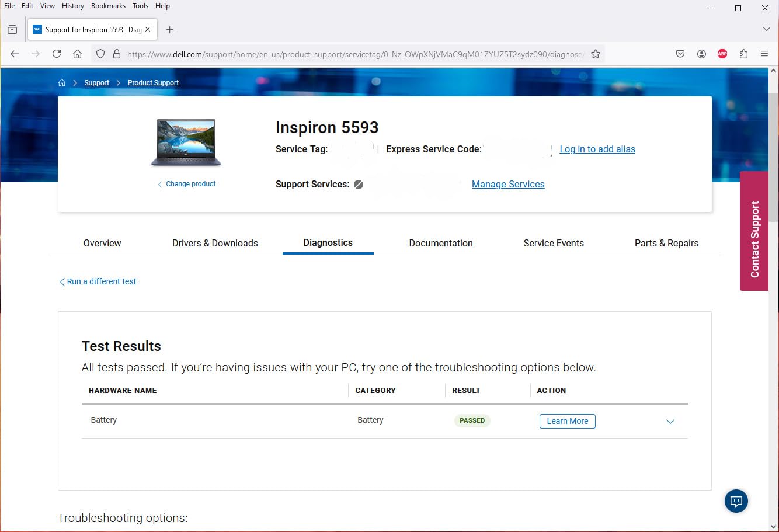Click the Battery hardware name cell
This screenshot has height=532, width=779.
point(104,420)
